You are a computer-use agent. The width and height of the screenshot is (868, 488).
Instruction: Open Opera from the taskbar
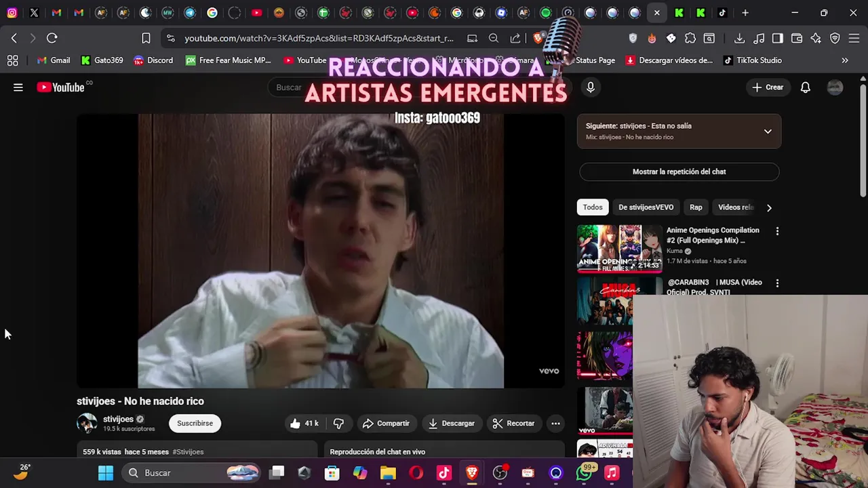pyautogui.click(x=416, y=473)
